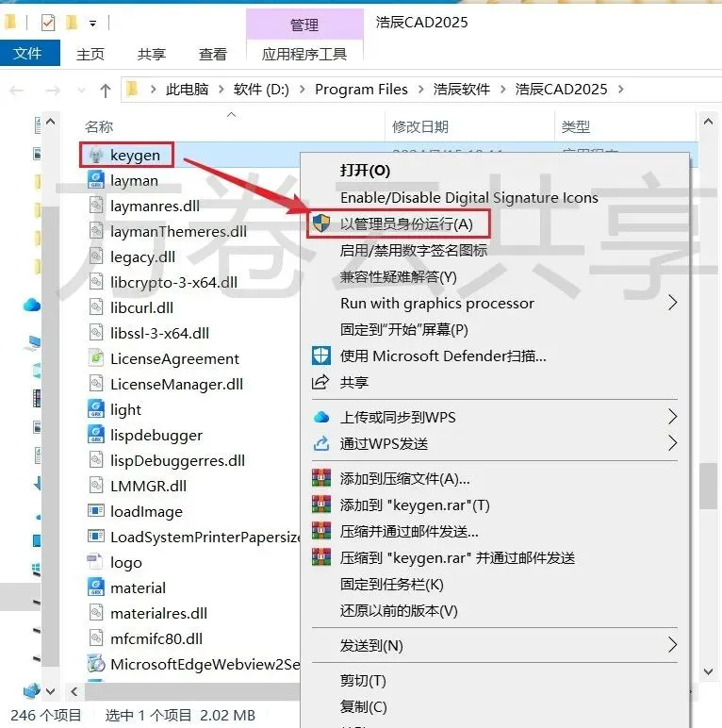The width and height of the screenshot is (722, 728).
Task: Click the up-directory arrow in navigation bar
Action: [106, 90]
